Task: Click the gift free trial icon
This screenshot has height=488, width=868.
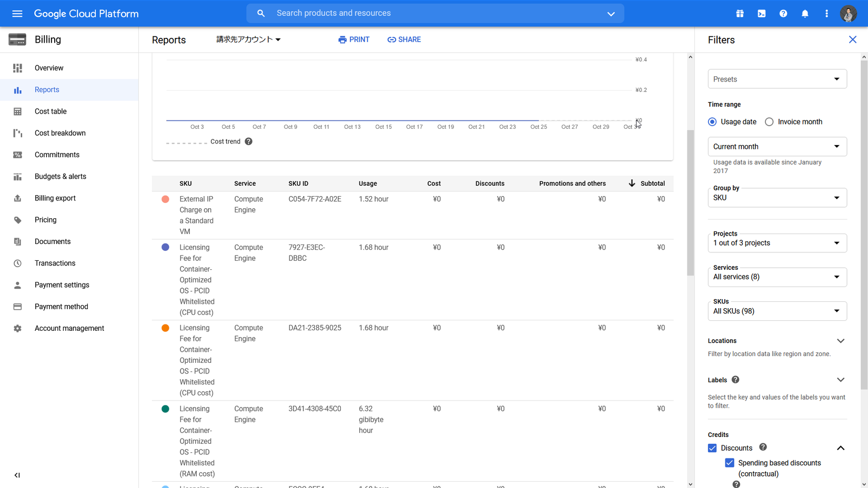Action: point(740,14)
